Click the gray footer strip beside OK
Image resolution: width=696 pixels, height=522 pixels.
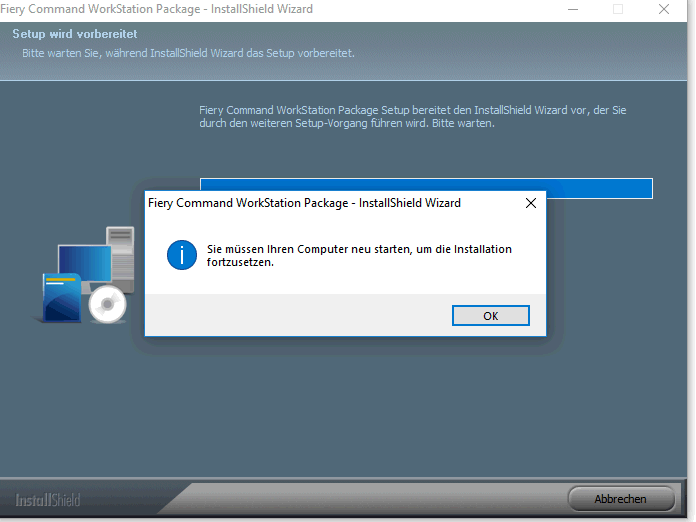pyautogui.click(x=300, y=316)
